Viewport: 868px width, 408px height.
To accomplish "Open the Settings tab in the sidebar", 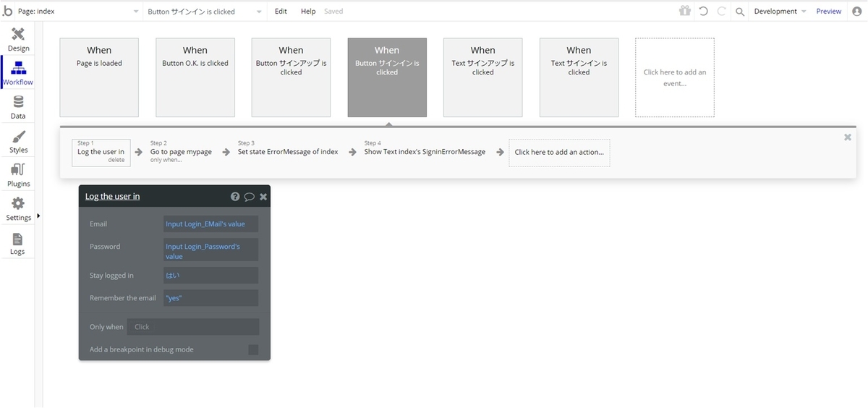I will click(18, 209).
